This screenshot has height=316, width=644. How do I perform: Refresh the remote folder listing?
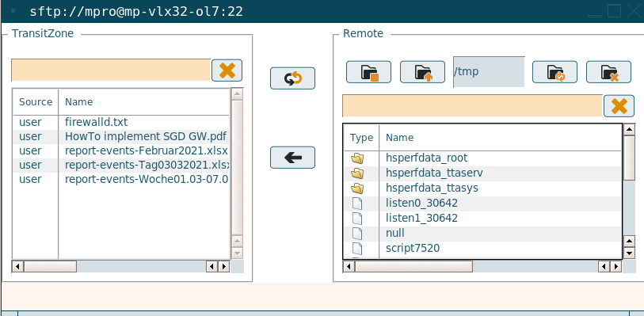(x=554, y=72)
